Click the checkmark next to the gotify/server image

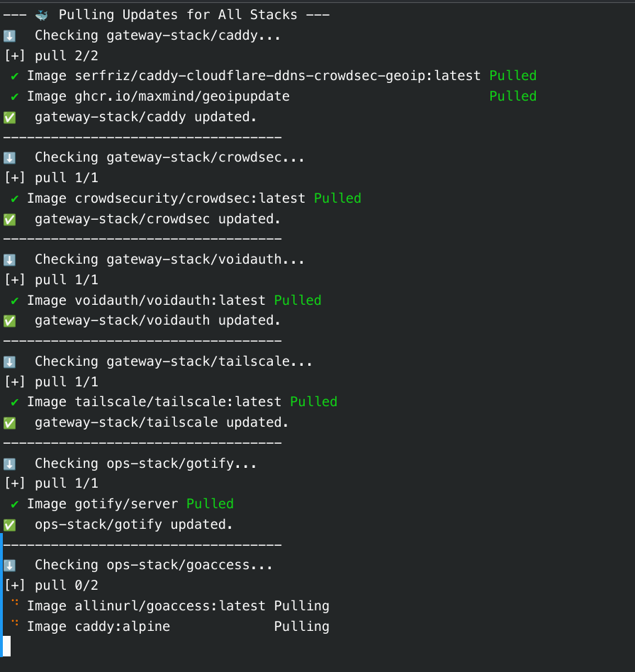(x=15, y=504)
